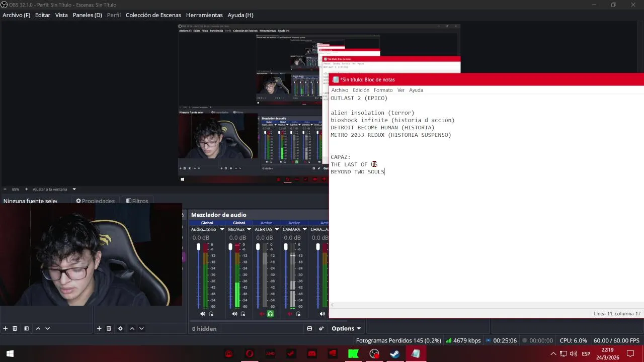Viewport: 644px width, 362px height.
Task: Open the Audio...torio channel dropdown menu
Action: 222,229
